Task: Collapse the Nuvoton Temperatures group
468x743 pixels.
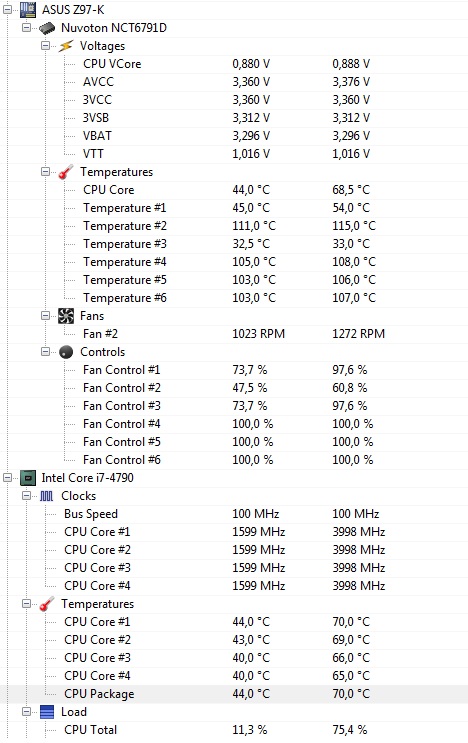Action: (45, 172)
